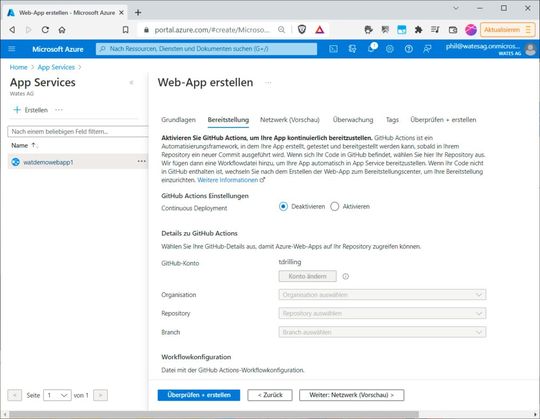
Task: Go to App Services breadcrumb link
Action: [56, 67]
